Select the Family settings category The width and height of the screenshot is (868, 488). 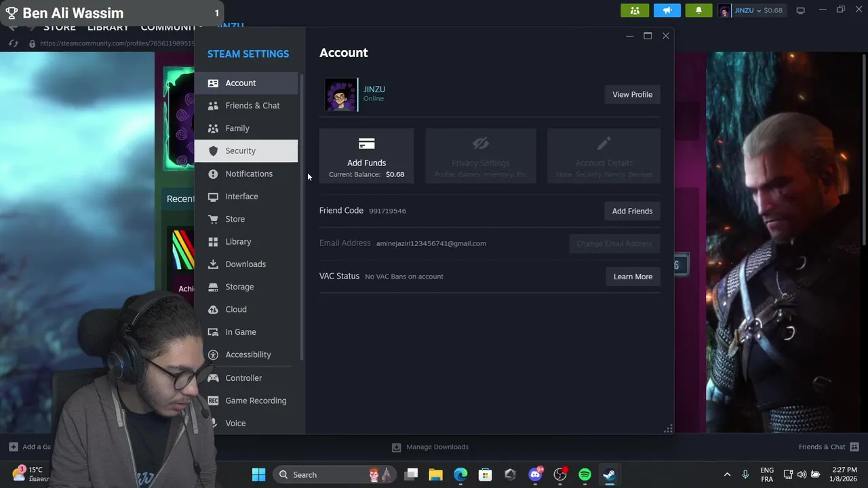(245, 128)
